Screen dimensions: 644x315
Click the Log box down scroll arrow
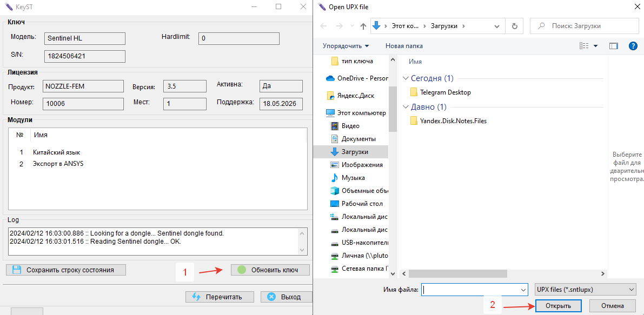[302, 249]
